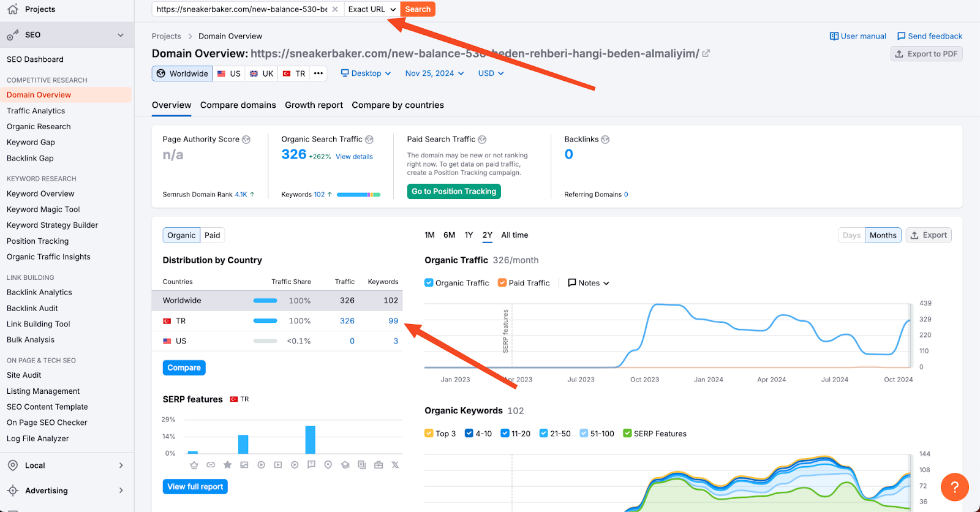980x512 pixels.
Task: Click info icon beside Page Authority Score
Action: point(246,140)
